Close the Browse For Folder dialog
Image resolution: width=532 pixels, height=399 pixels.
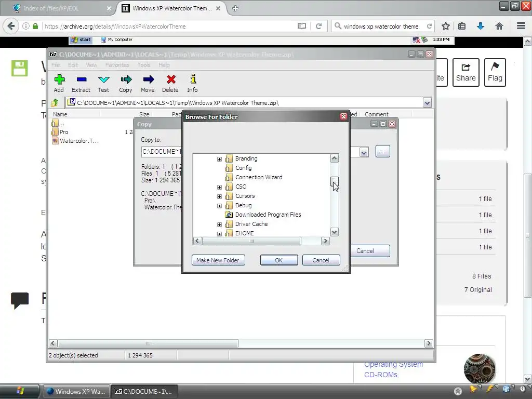point(344,117)
